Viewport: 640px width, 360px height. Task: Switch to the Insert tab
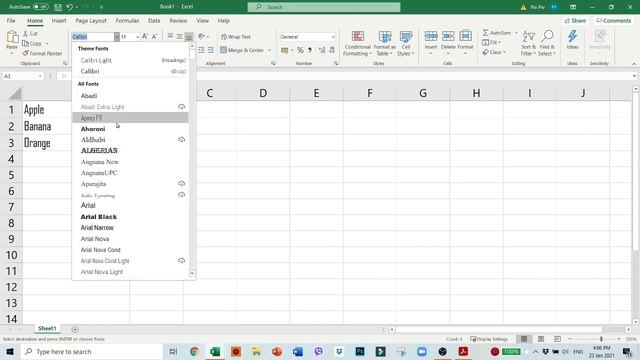tap(59, 20)
